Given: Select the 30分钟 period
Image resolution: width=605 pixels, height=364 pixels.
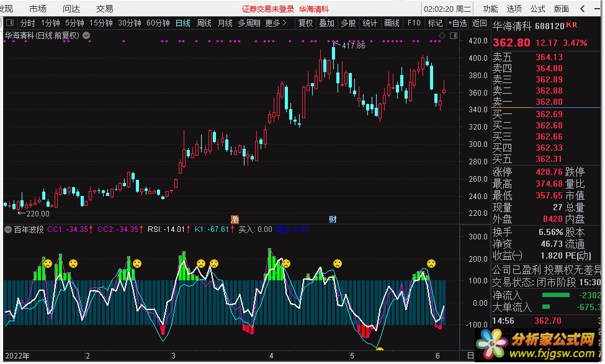Looking at the screenshot, I should 130,23.
